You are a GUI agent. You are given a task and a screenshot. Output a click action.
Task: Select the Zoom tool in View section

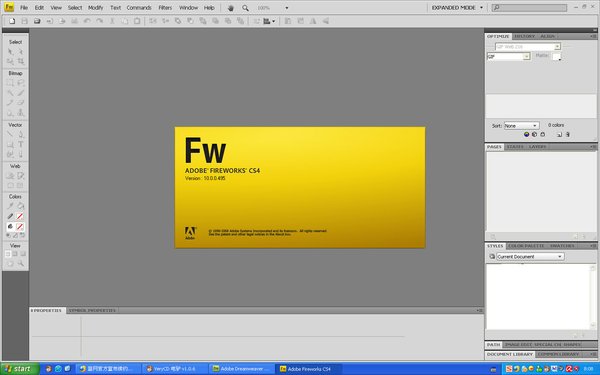21,264
